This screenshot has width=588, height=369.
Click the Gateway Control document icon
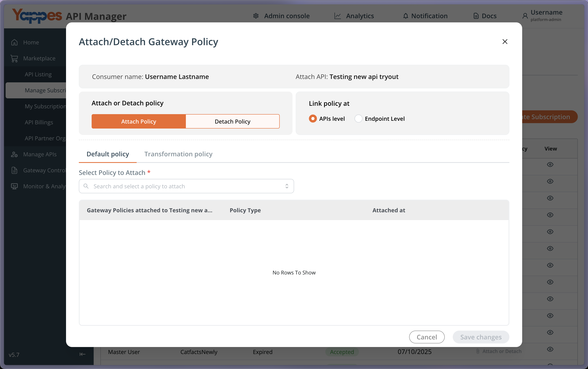click(14, 170)
